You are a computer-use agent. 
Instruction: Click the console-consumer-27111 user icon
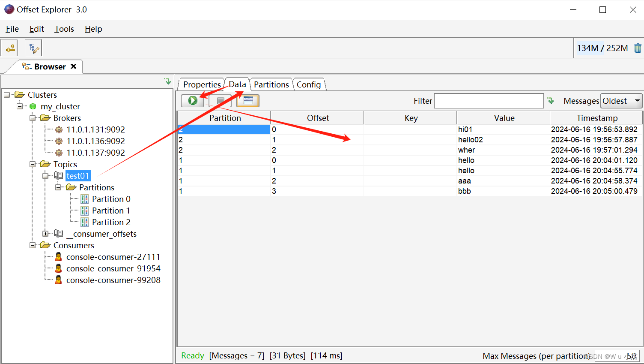tap(59, 257)
